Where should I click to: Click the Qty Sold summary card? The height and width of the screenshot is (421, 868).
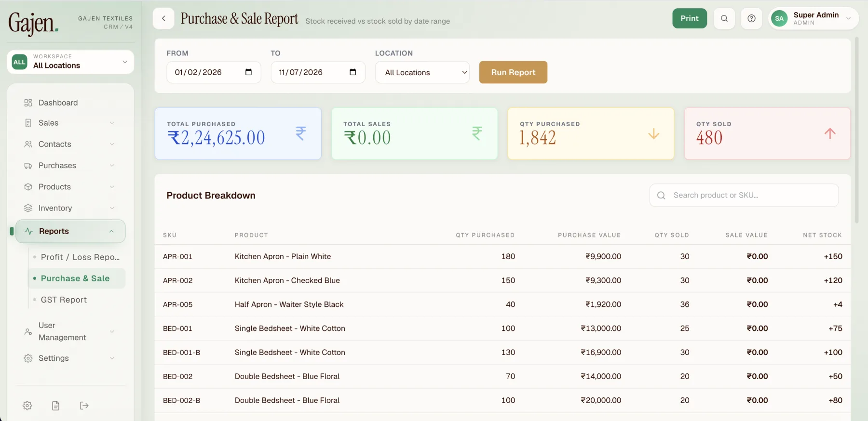pyautogui.click(x=767, y=133)
